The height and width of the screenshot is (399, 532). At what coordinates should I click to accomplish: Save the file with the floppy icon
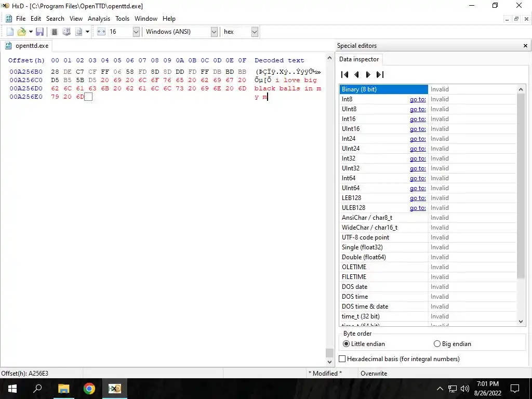(39, 32)
